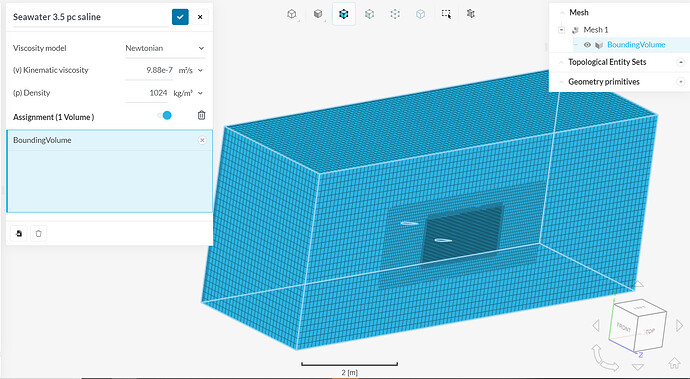Collapse the Mesh section header
Screen dimensions: 690x379
click(x=561, y=12)
